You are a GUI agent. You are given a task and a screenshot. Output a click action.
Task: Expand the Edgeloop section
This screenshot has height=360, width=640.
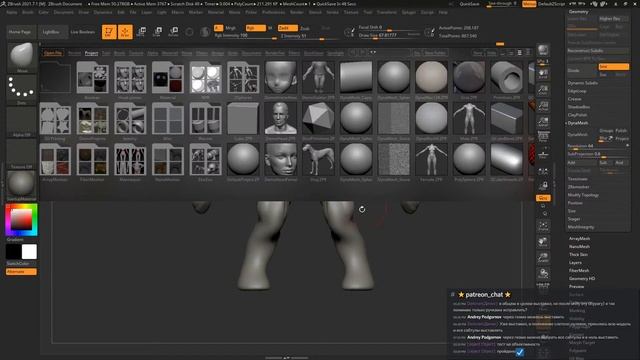tap(577, 91)
